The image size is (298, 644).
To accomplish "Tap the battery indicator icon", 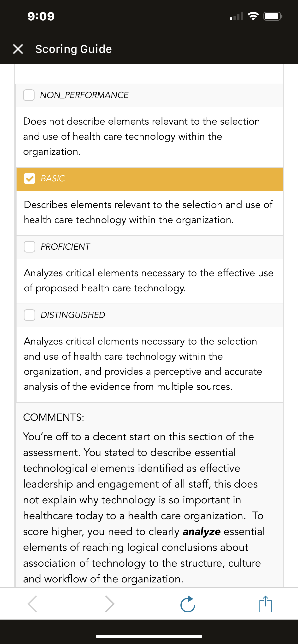I will 273,17.
